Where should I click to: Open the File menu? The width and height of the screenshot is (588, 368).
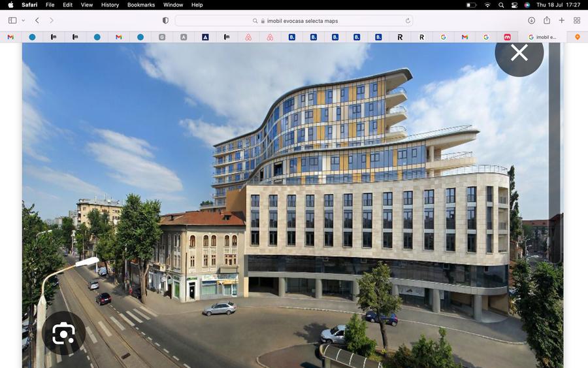pyautogui.click(x=50, y=5)
